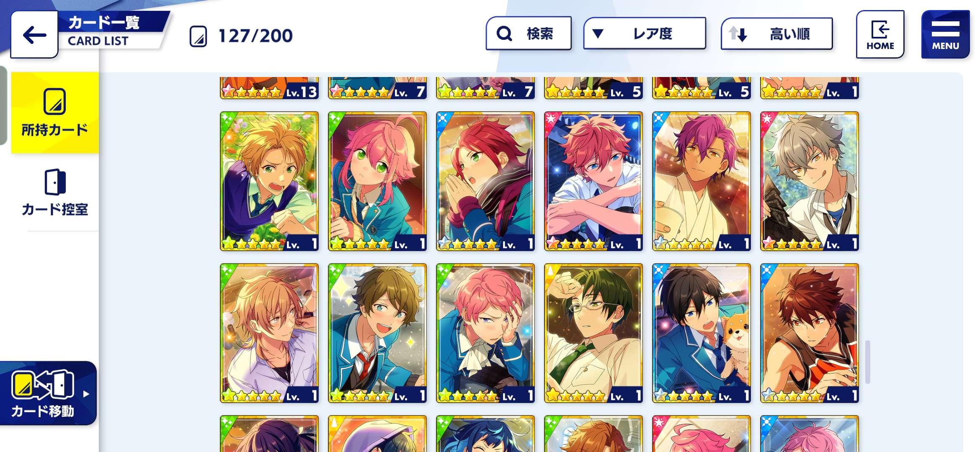This screenshot has width=980, height=452.
Task: Select the 所持カード tab
Action: (55, 113)
